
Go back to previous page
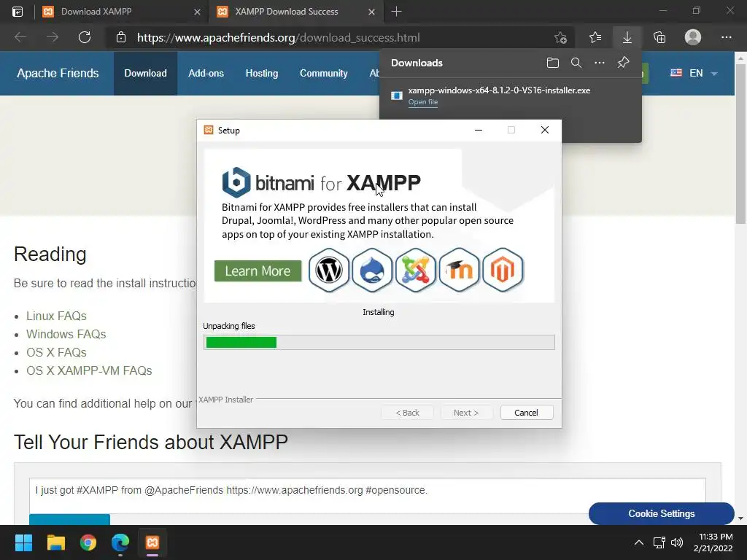pos(20,37)
